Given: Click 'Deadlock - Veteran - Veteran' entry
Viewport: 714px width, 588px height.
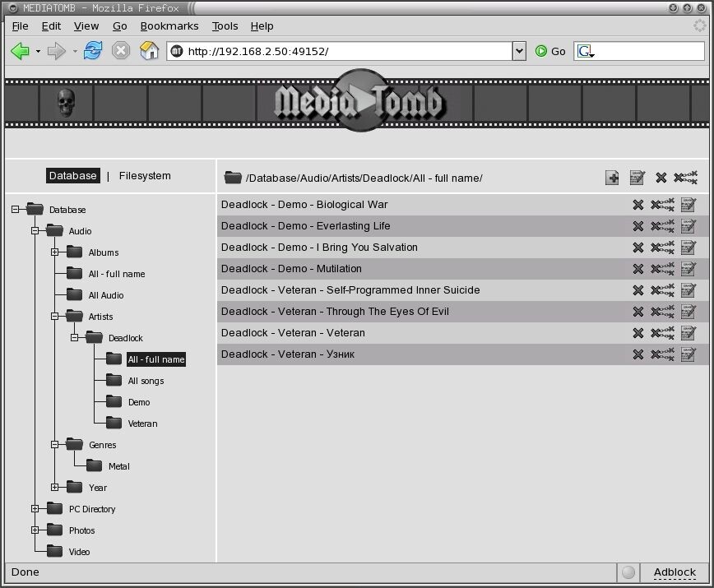Looking at the screenshot, I should 293,333.
